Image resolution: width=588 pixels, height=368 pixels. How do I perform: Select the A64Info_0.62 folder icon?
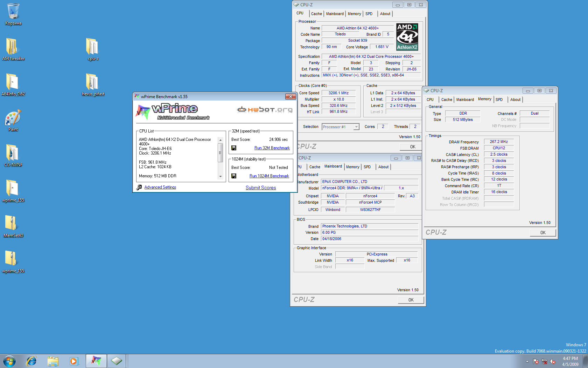(13, 84)
